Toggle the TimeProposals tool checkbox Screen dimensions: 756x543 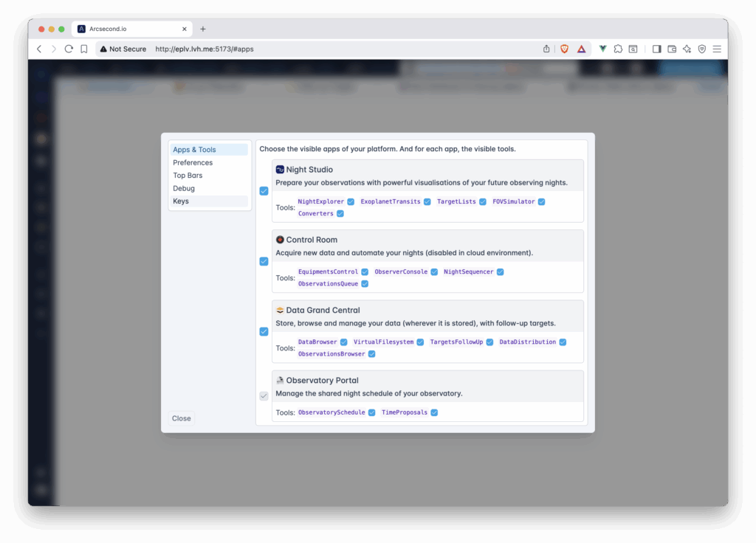point(434,412)
